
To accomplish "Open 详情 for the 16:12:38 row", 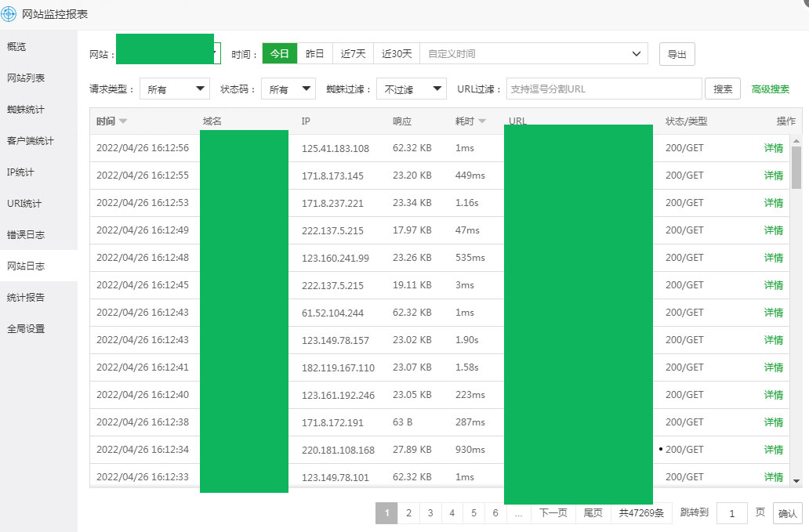I will tap(774, 422).
